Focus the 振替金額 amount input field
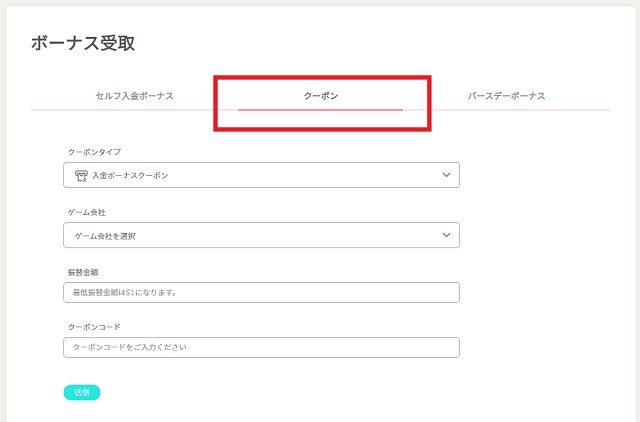This screenshot has width=640, height=422. pos(260,292)
